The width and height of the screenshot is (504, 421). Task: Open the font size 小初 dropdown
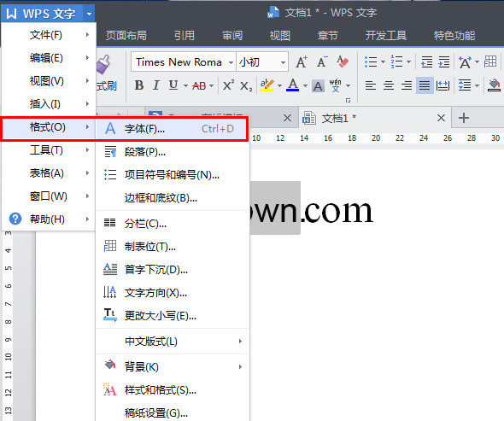(283, 62)
